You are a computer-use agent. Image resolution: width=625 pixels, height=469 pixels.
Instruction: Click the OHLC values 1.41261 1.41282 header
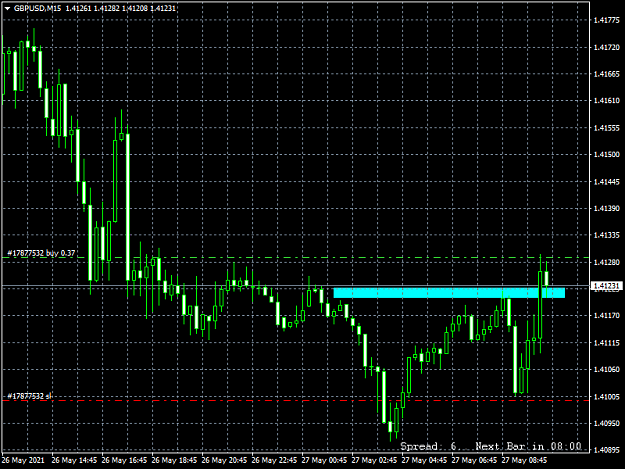120,8
